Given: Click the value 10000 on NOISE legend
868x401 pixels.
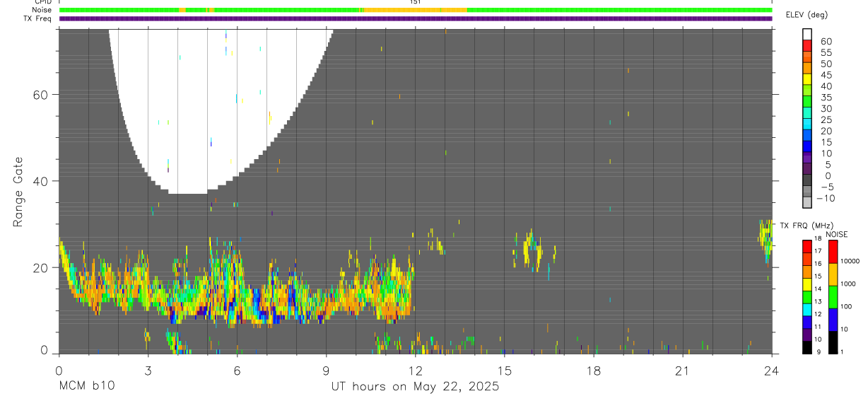Looking at the screenshot, I should [x=850, y=262].
